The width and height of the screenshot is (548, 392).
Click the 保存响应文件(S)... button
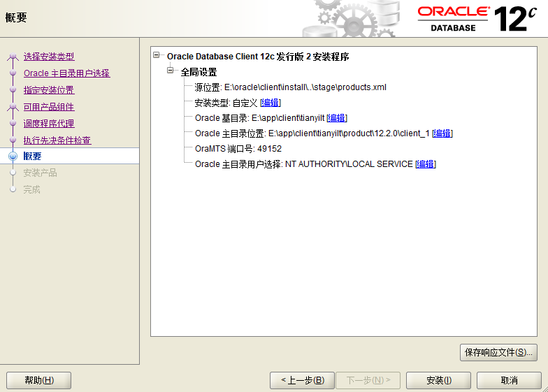(x=498, y=352)
